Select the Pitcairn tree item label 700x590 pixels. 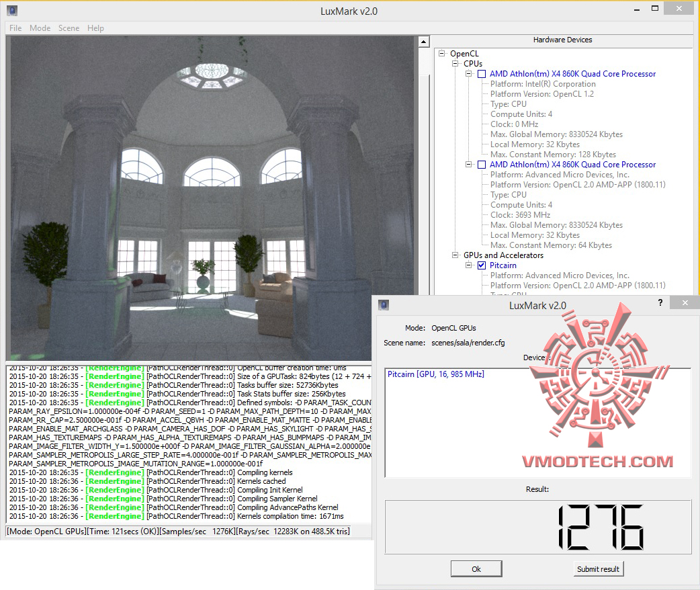point(503,265)
